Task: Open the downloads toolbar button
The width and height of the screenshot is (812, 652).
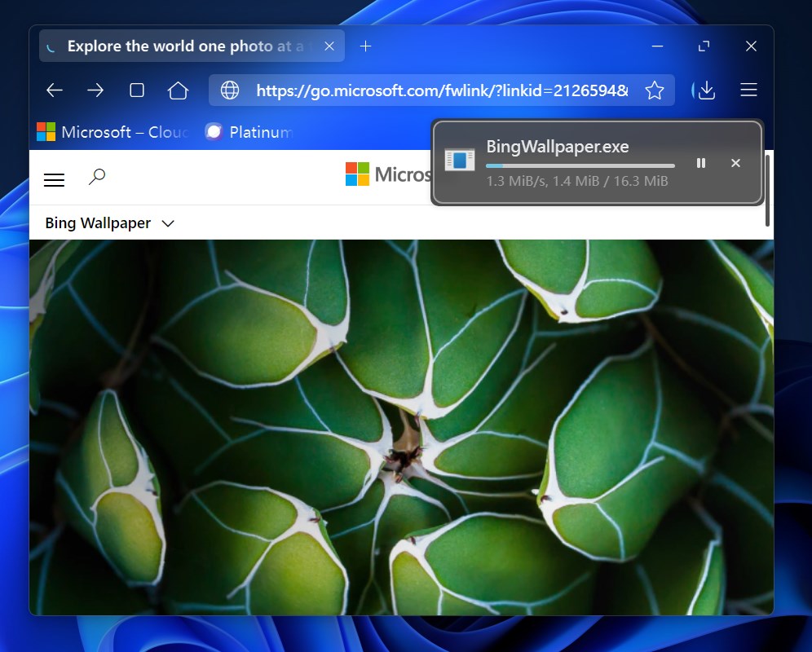Action: [706, 90]
